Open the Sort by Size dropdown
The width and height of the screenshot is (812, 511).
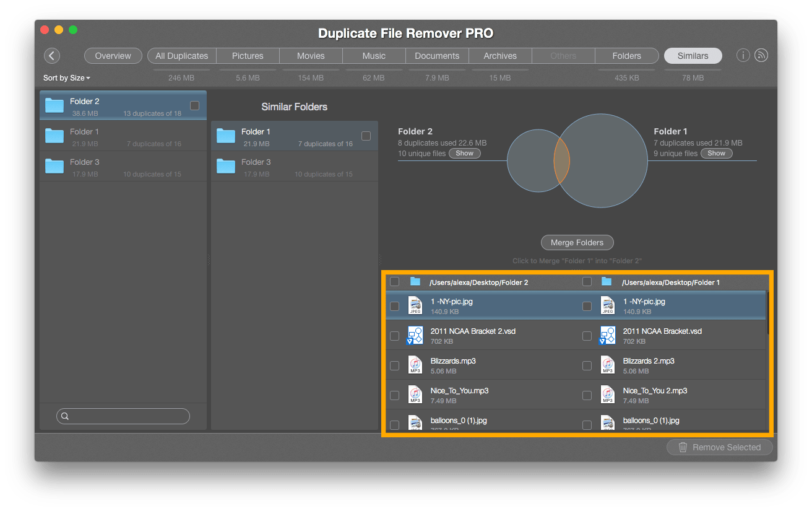coord(66,77)
